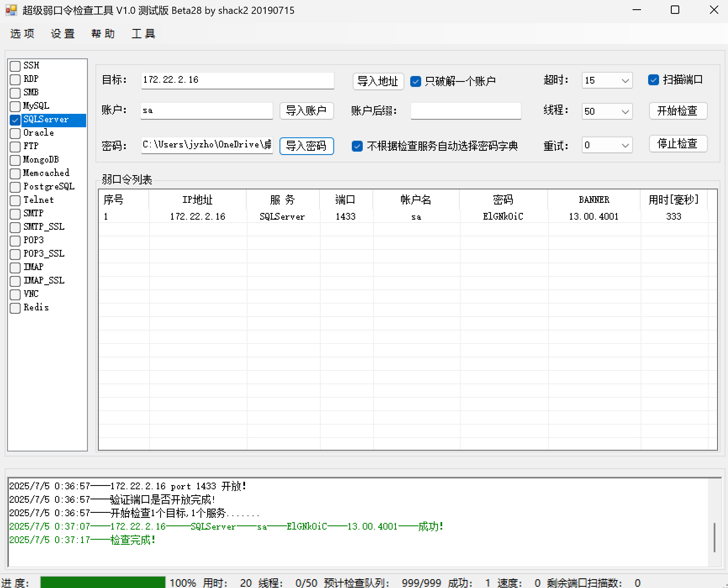Viewport: 728px width, 588px height.
Task: Open the 工具 menu
Action: (x=143, y=34)
